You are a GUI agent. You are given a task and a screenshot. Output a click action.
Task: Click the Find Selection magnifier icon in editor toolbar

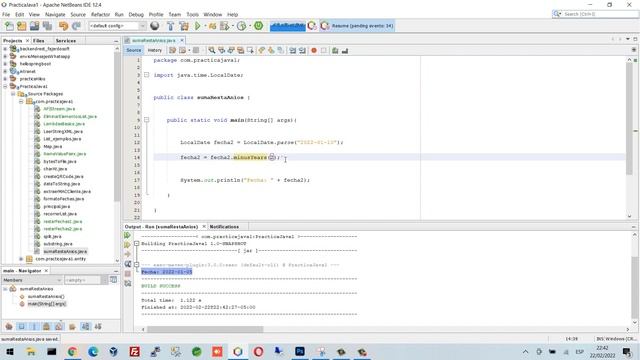pos(212,50)
